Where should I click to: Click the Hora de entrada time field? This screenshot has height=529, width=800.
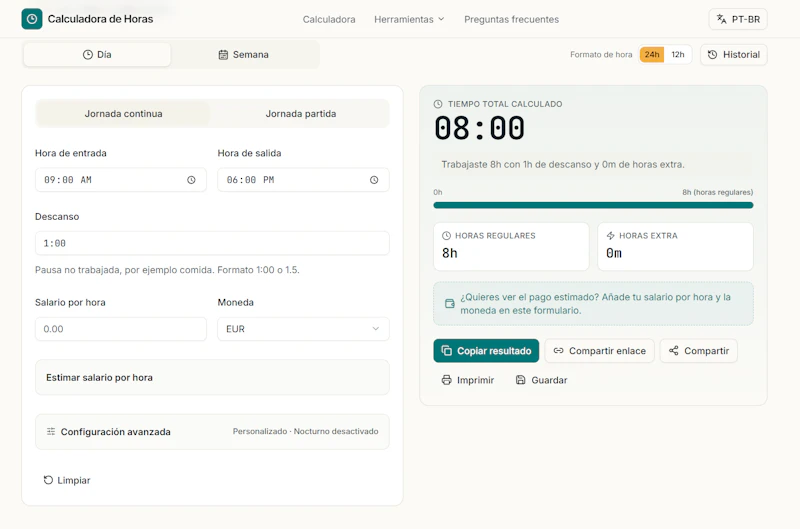[120, 180]
